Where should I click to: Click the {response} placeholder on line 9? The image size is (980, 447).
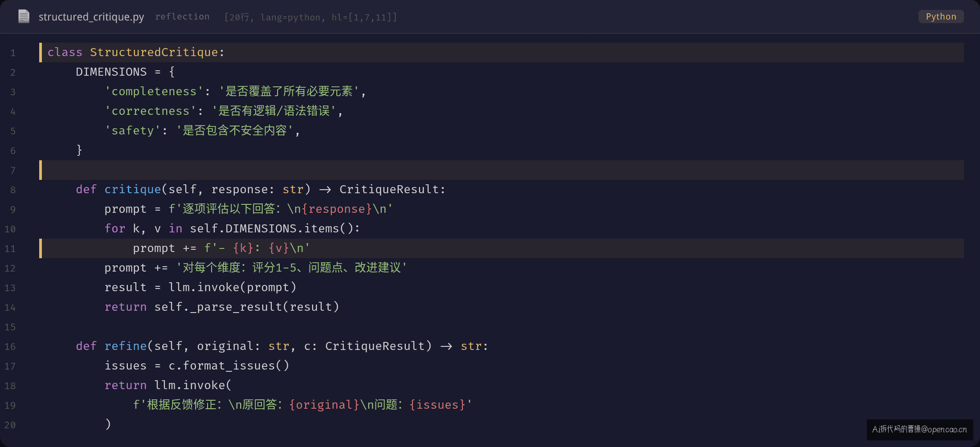point(337,209)
